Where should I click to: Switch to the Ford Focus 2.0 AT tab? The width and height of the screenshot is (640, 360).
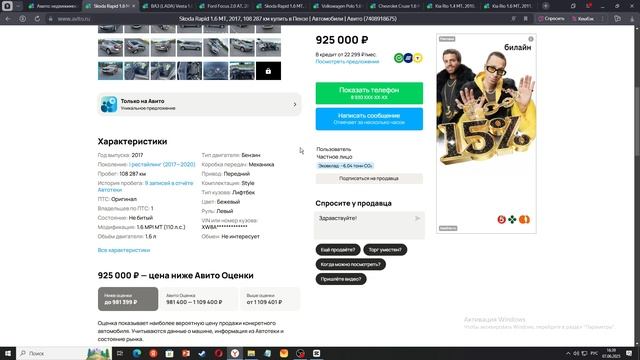224,6
